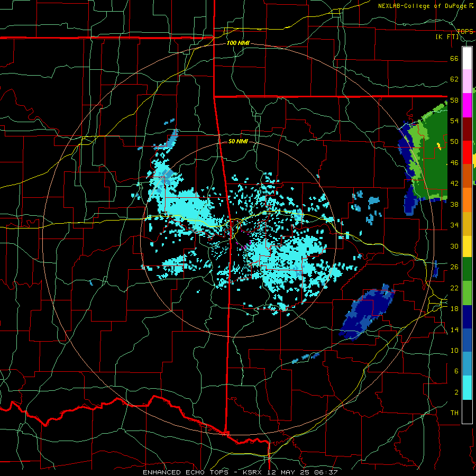
Task: Click the legend value '18'
Action: coord(454,309)
